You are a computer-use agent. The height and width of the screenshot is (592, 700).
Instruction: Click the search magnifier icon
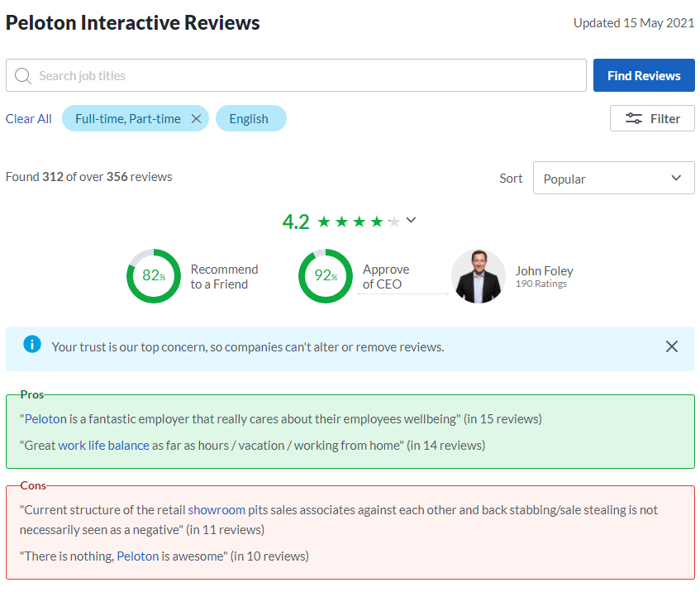coord(23,76)
